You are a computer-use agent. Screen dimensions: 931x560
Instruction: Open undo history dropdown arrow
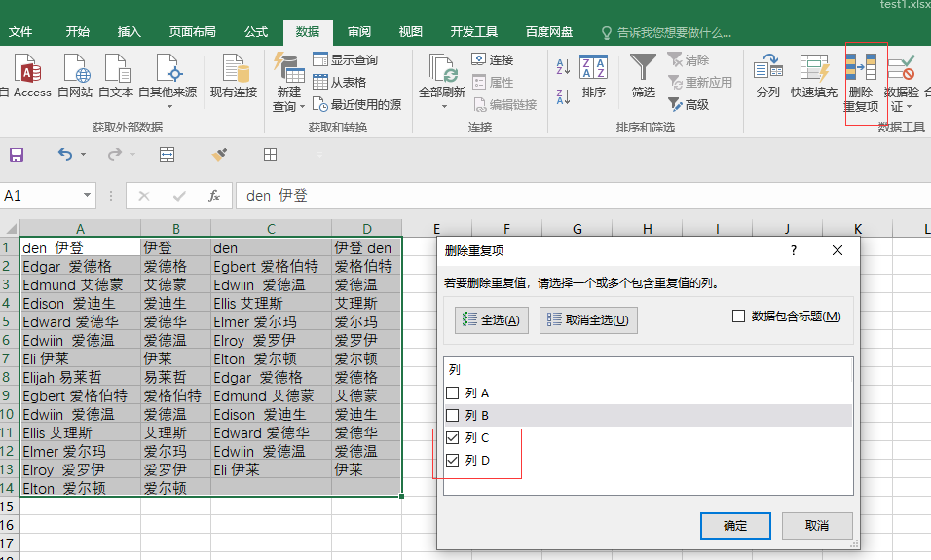(83, 155)
